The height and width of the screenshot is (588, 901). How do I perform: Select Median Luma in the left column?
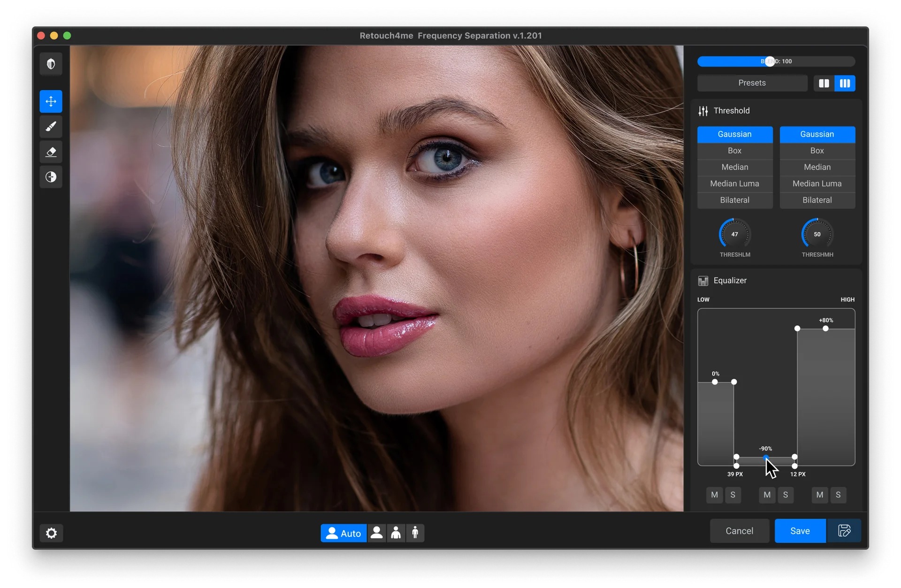[734, 183]
